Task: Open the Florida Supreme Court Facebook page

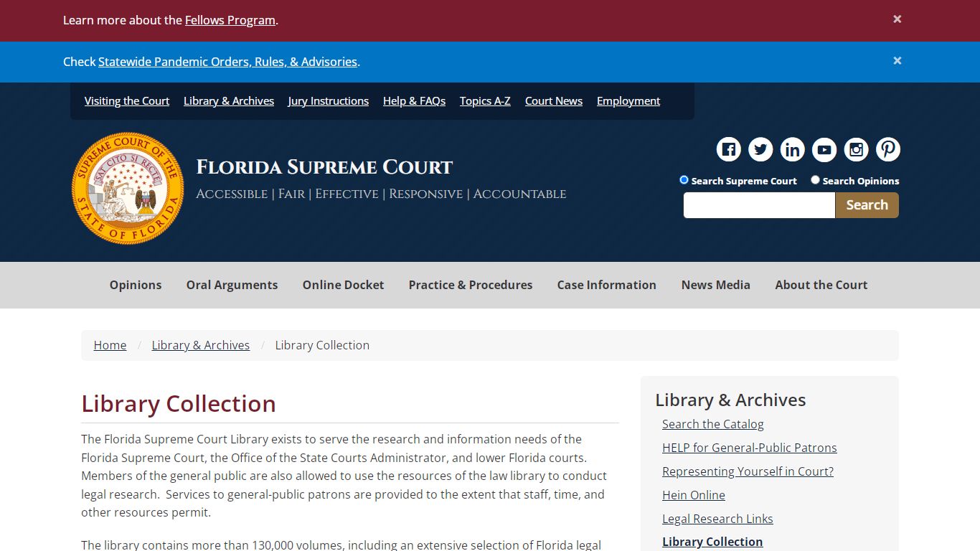Action: point(729,149)
